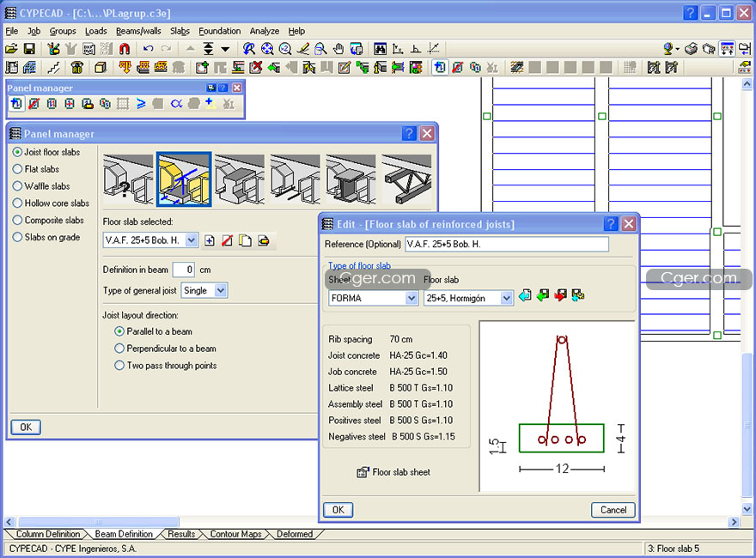Switch to Deformed tab
The width and height of the screenshot is (756, 558).
coord(295,534)
